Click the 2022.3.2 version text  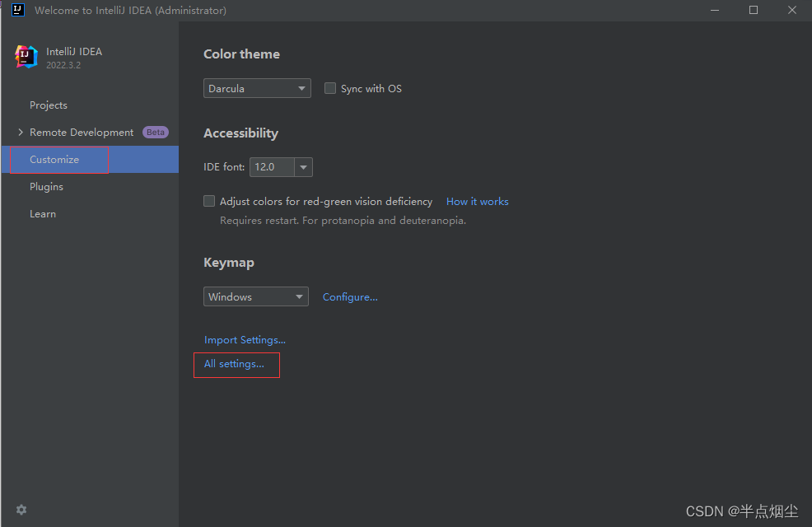pos(63,65)
